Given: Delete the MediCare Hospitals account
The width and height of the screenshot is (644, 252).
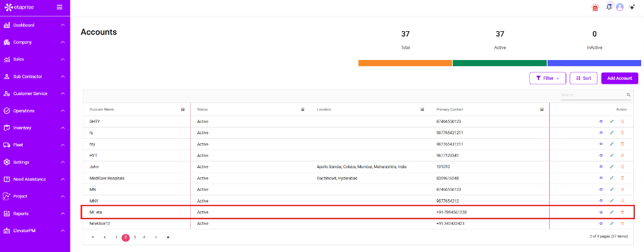Looking at the screenshot, I should tap(622, 178).
